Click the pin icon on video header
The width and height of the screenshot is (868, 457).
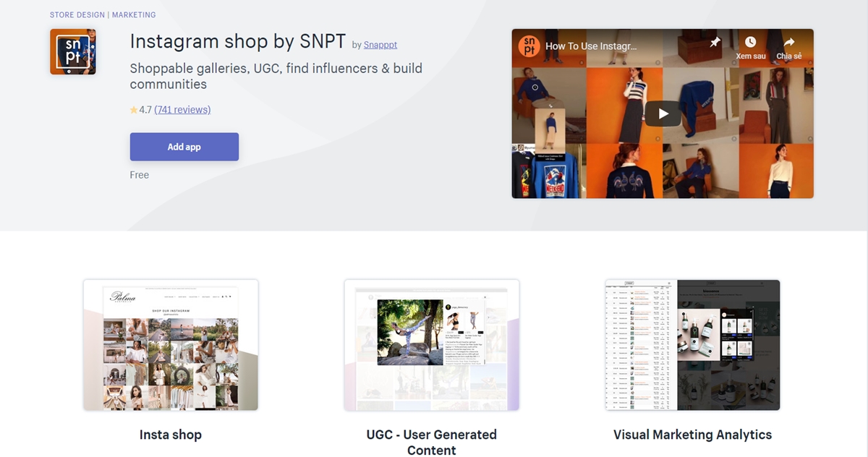pos(715,43)
